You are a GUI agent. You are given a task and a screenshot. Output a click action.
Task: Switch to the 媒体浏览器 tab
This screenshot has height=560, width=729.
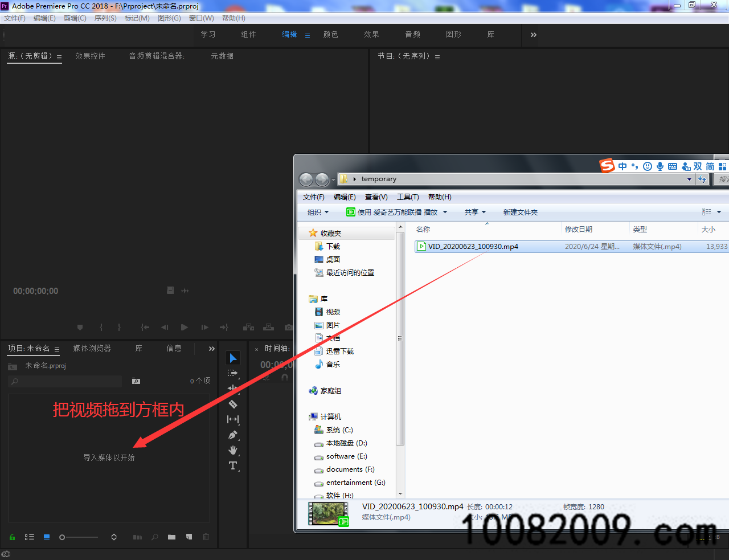(x=92, y=349)
